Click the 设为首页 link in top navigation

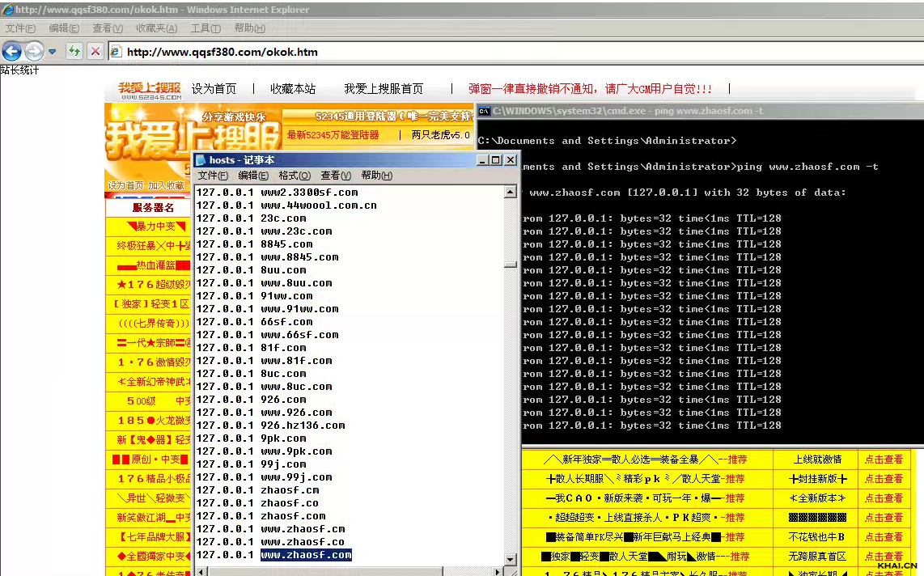tap(214, 89)
